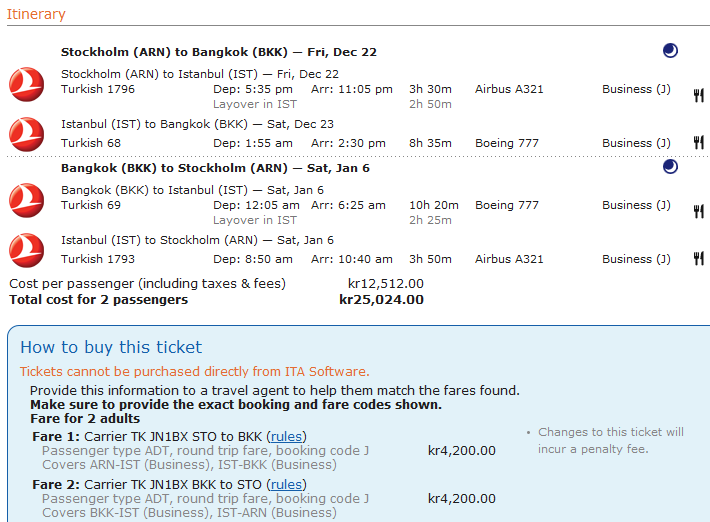Click the Itinerary section heading
710x522 pixels.
36,14
